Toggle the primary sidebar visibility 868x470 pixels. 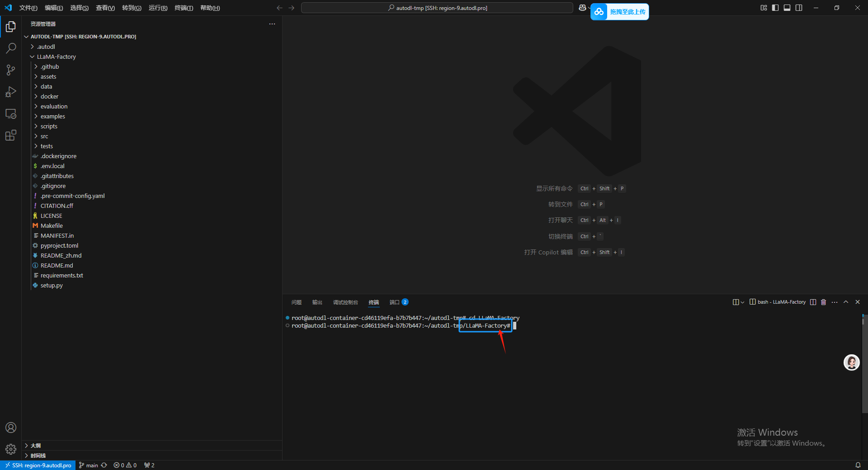[775, 8]
